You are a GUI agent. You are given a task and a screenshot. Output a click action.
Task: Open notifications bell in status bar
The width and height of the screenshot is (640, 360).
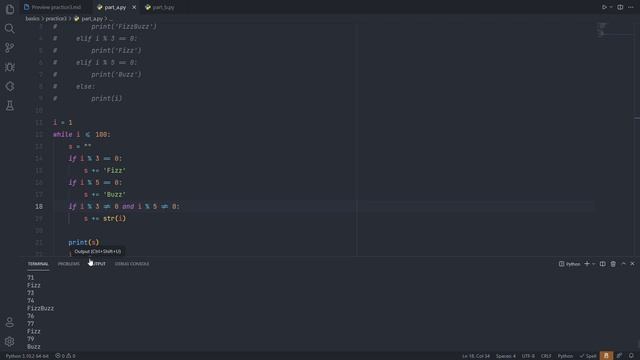(631, 356)
